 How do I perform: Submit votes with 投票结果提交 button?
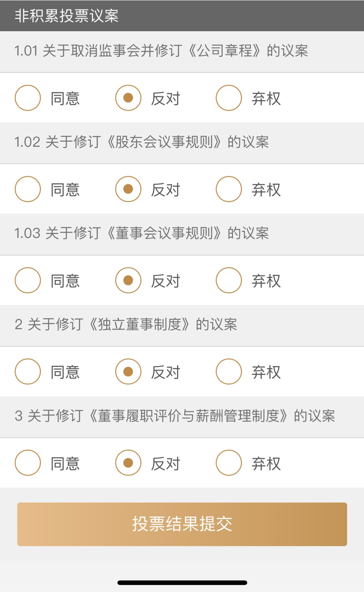[182, 524]
